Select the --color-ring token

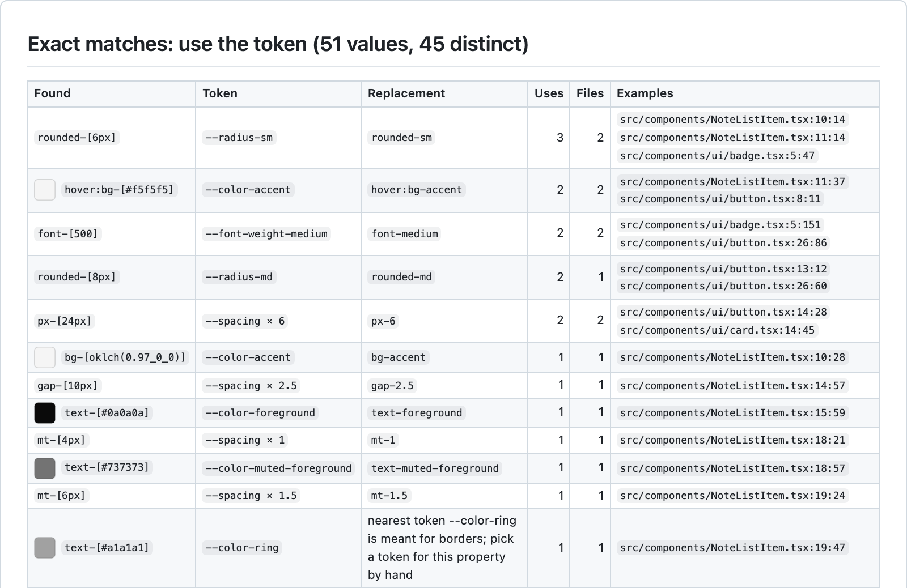242,548
